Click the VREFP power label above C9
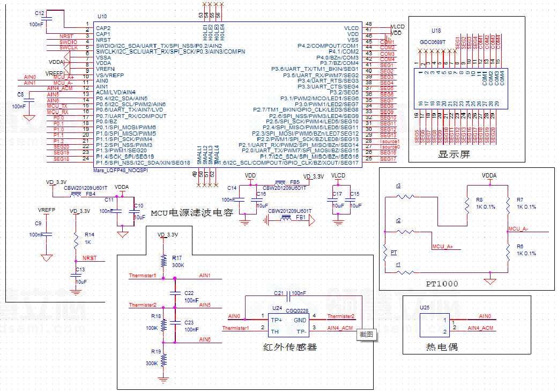This screenshot has width=557, height=392. 47,210
